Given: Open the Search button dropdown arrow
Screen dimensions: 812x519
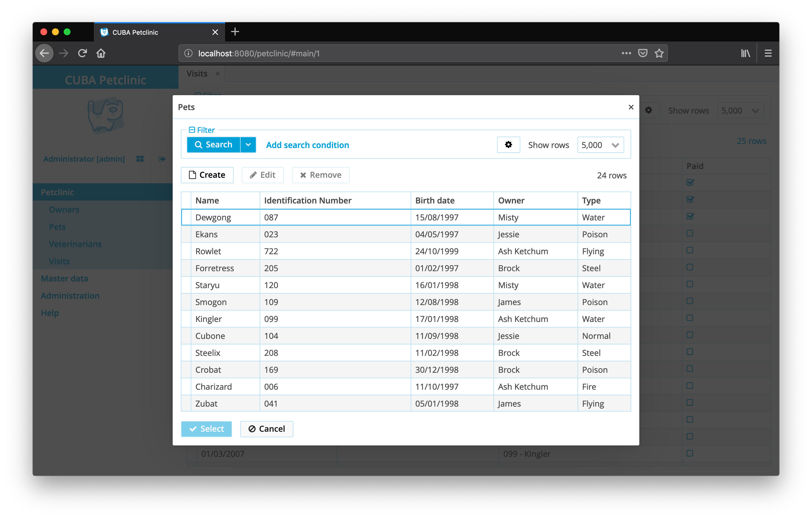Looking at the screenshot, I should pos(248,145).
